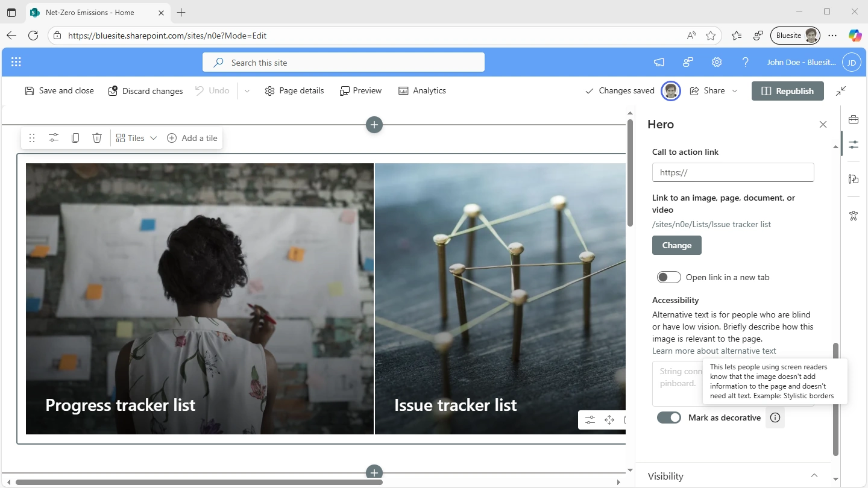Viewport: 868px width, 488px height.
Task: Open the Toolbox briefcase icon in right rail
Action: [853, 119]
